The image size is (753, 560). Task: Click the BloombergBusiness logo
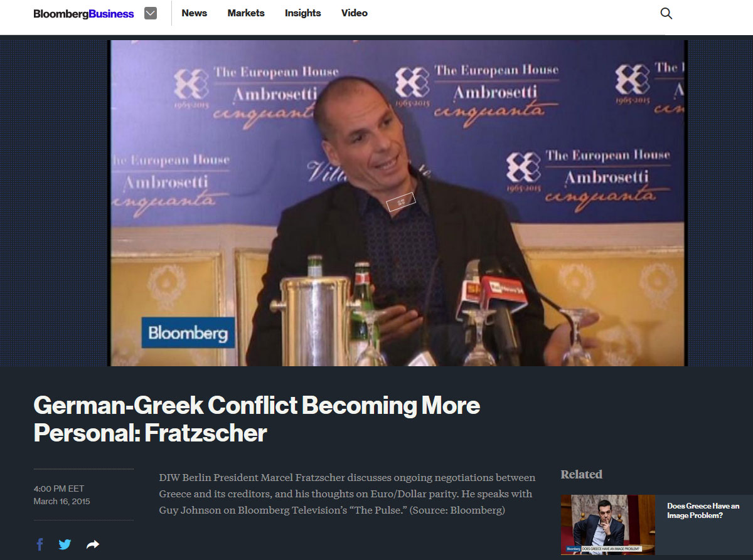83,13
